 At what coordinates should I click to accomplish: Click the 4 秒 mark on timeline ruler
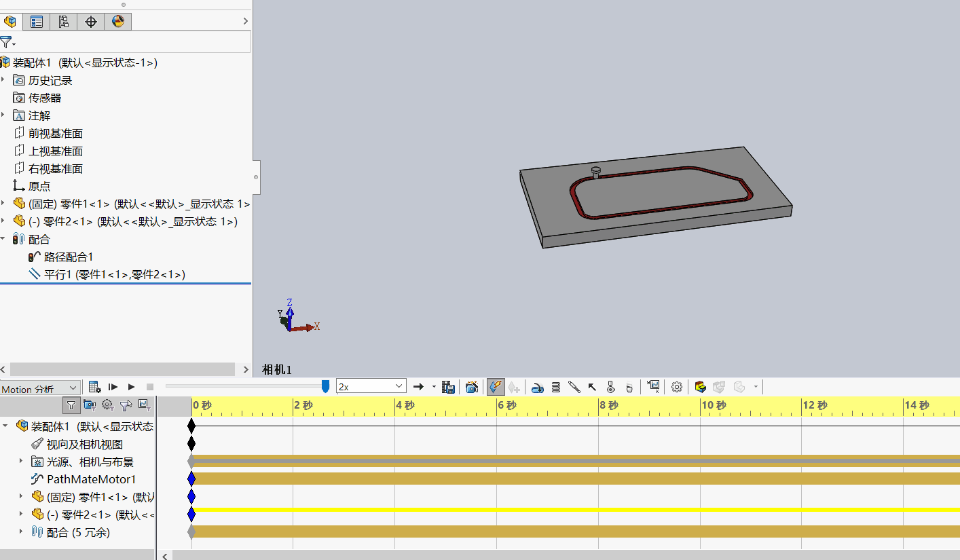pyautogui.click(x=405, y=405)
